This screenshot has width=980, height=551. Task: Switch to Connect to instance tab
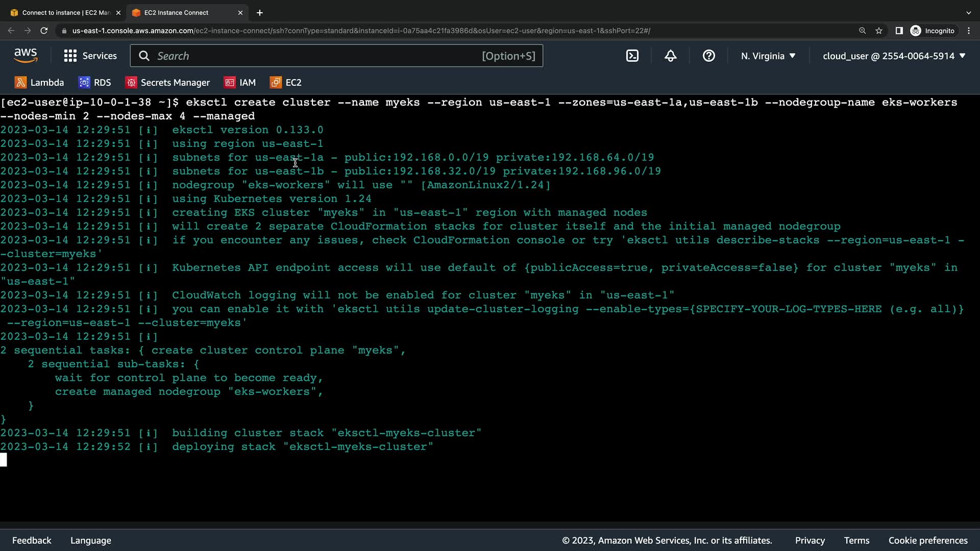tap(61, 13)
